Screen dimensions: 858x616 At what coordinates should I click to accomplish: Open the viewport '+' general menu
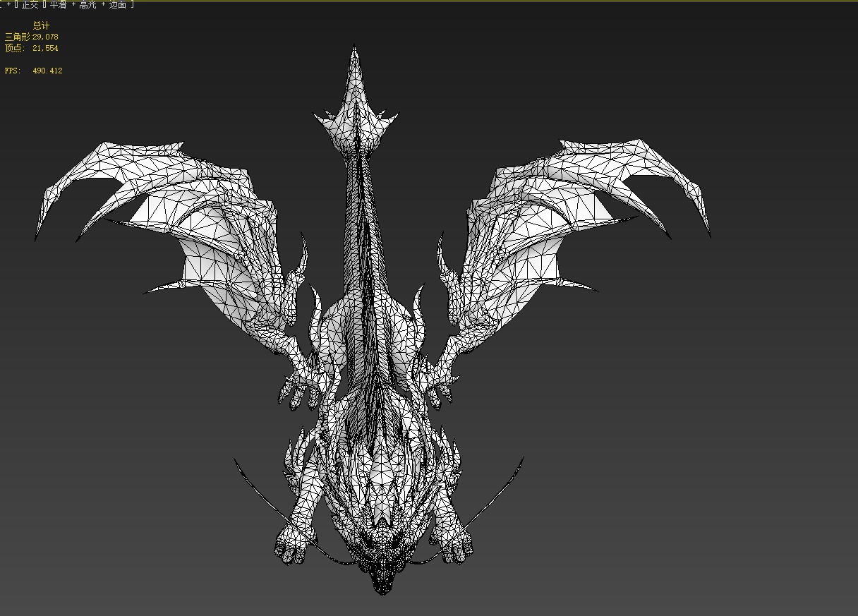[8, 5]
